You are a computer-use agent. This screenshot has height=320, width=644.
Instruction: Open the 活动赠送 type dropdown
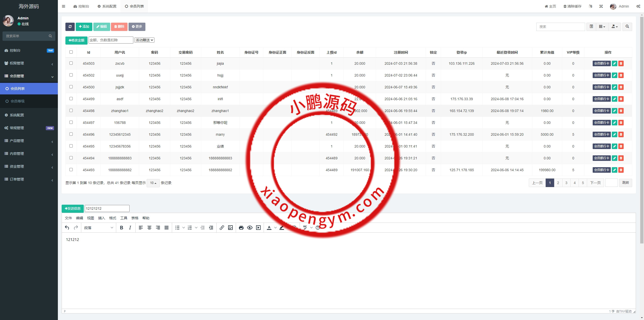tap(144, 40)
